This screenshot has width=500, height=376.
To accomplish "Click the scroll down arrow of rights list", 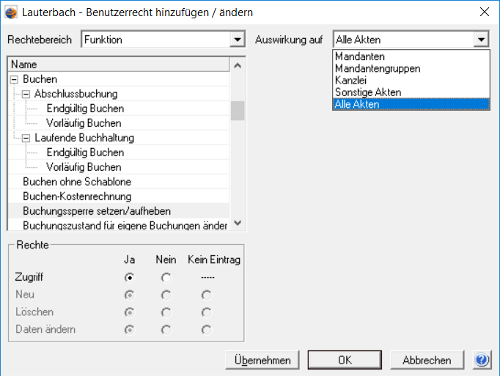I will pos(237,223).
